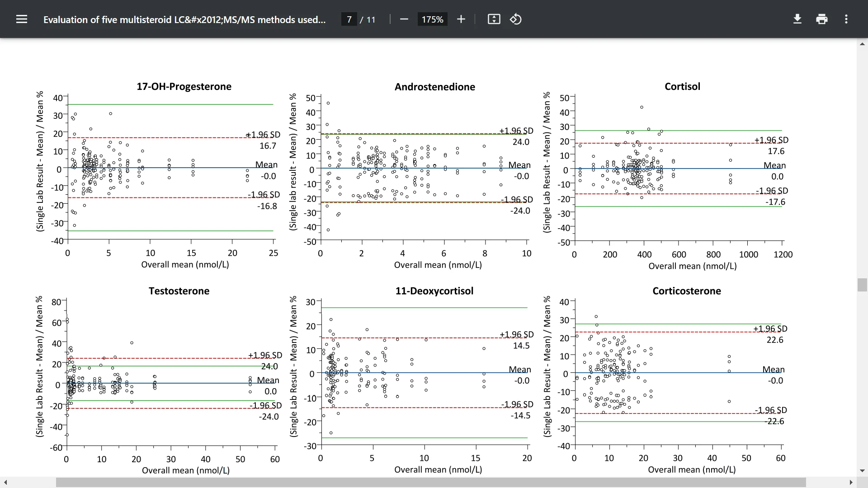Edit the zoom level field 175%

tap(432, 19)
